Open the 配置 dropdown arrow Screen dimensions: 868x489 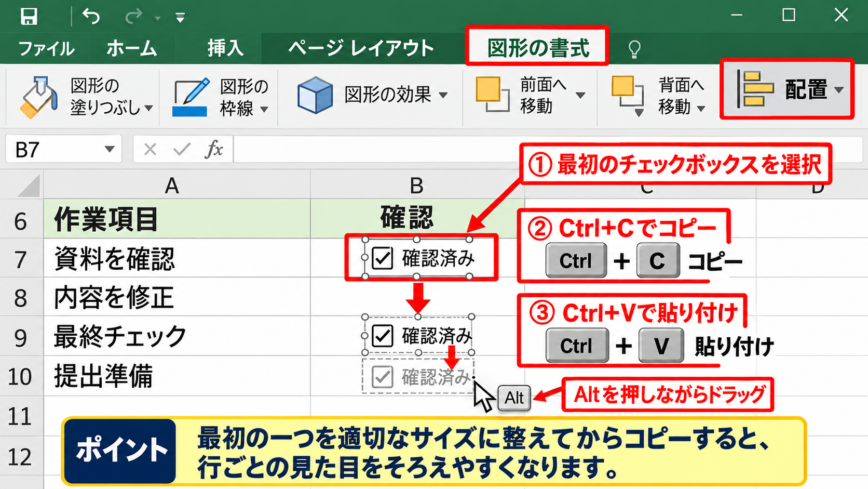coord(838,90)
